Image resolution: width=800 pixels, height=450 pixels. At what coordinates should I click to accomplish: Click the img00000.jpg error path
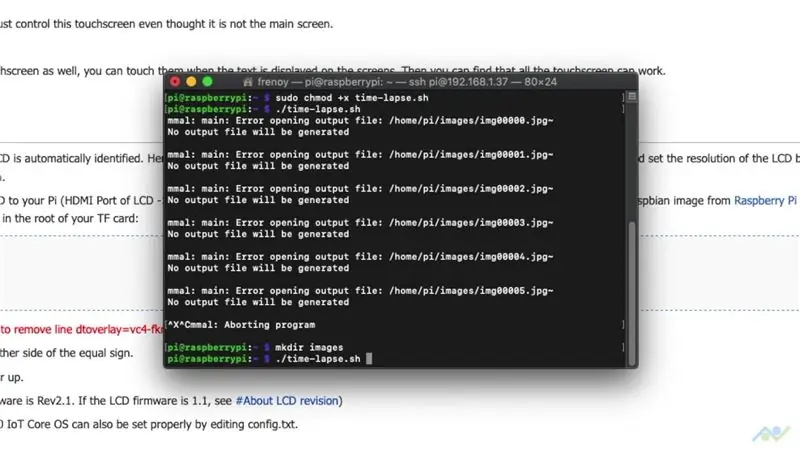point(471,121)
